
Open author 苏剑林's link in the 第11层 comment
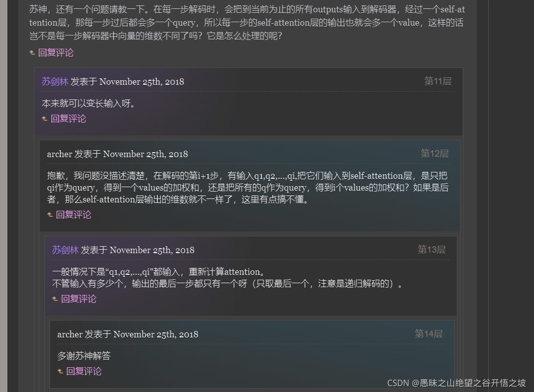(55, 82)
